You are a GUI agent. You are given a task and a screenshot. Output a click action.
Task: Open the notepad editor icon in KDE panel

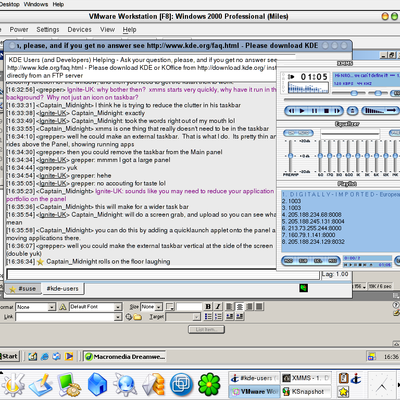41,385
